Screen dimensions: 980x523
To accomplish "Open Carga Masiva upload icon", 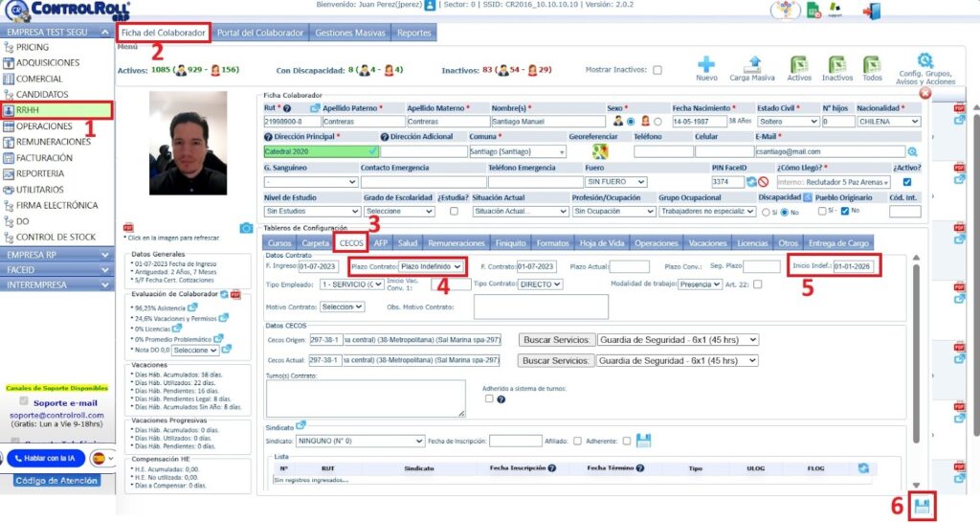I will click(x=753, y=64).
